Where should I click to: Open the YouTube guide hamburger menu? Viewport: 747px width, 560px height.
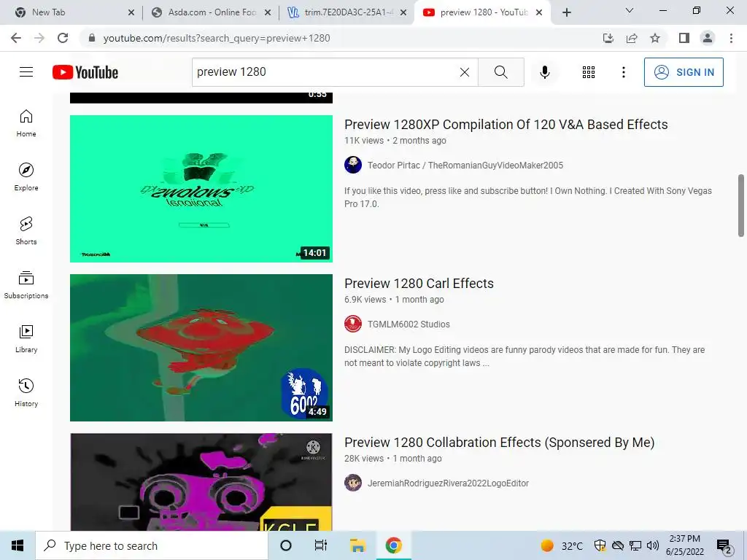point(26,72)
